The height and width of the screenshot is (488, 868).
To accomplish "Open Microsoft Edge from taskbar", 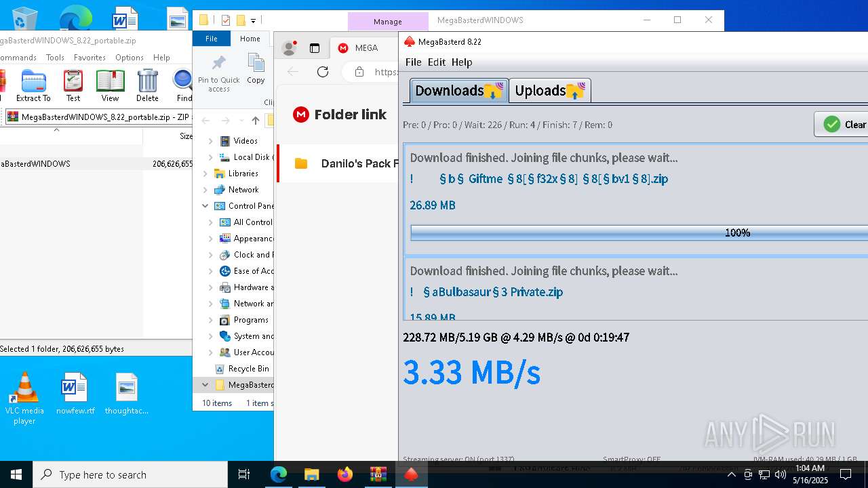I will click(279, 474).
